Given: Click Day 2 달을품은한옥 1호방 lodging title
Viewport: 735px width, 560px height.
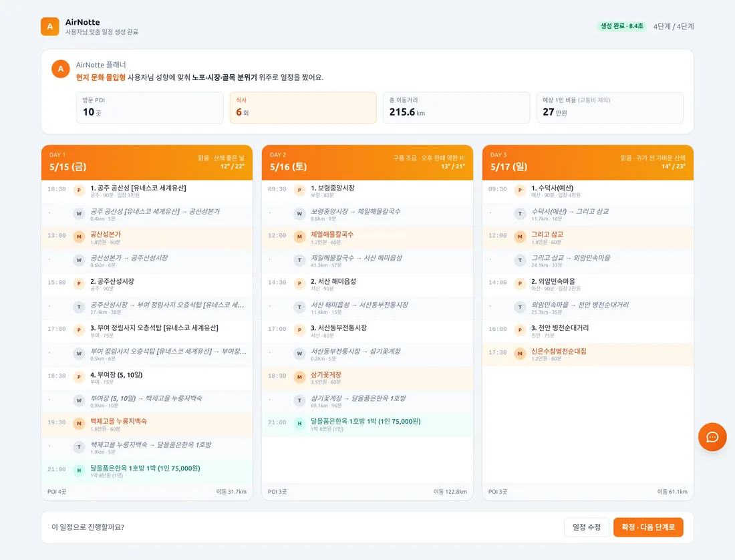Looking at the screenshot, I should click(x=365, y=421).
